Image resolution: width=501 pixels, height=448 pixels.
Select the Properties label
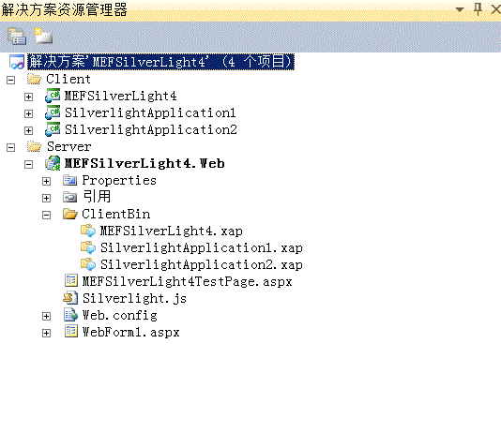pos(119,181)
